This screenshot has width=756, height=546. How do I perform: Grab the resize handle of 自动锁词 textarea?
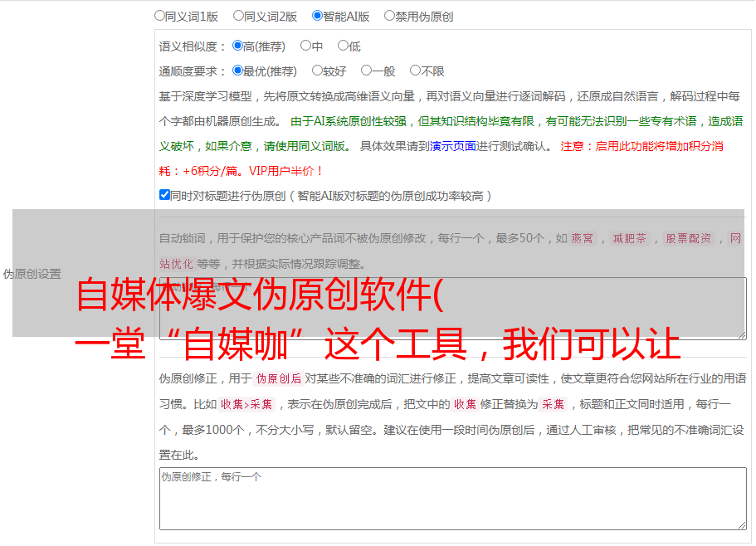click(742, 335)
